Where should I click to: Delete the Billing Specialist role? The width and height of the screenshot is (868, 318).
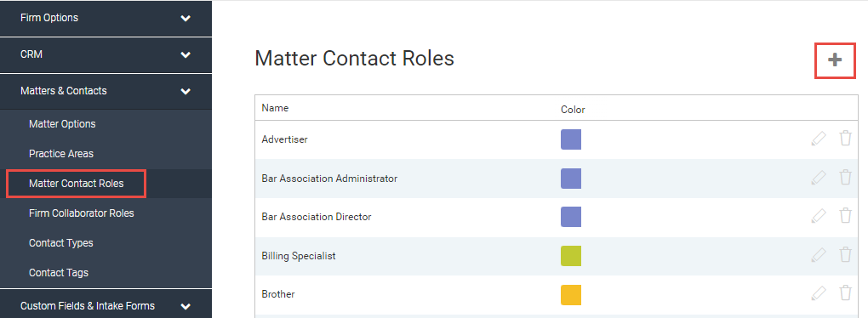845,255
